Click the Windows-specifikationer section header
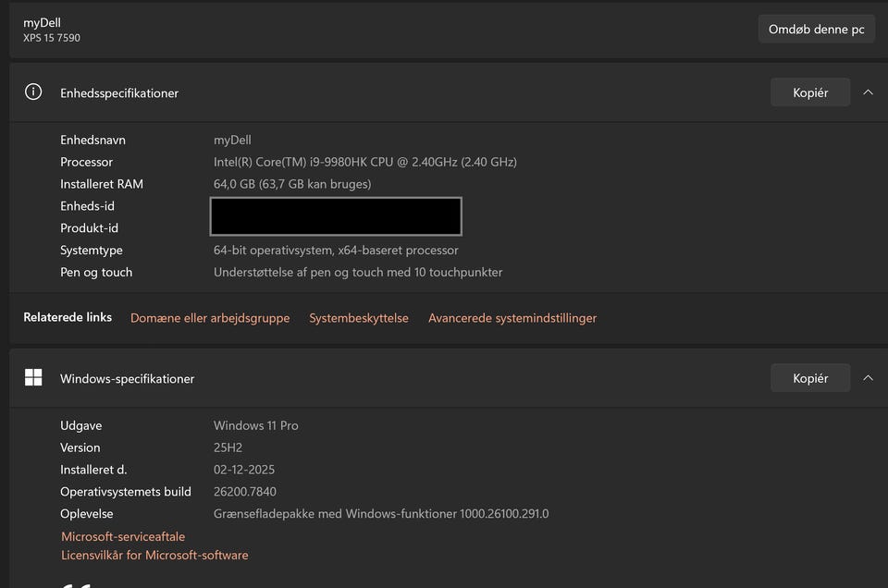 pyautogui.click(x=128, y=378)
